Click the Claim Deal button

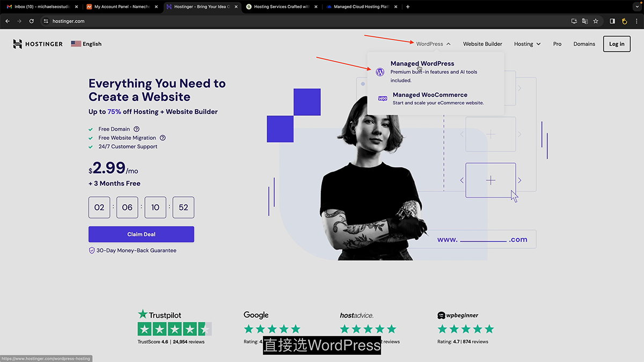[x=141, y=234]
